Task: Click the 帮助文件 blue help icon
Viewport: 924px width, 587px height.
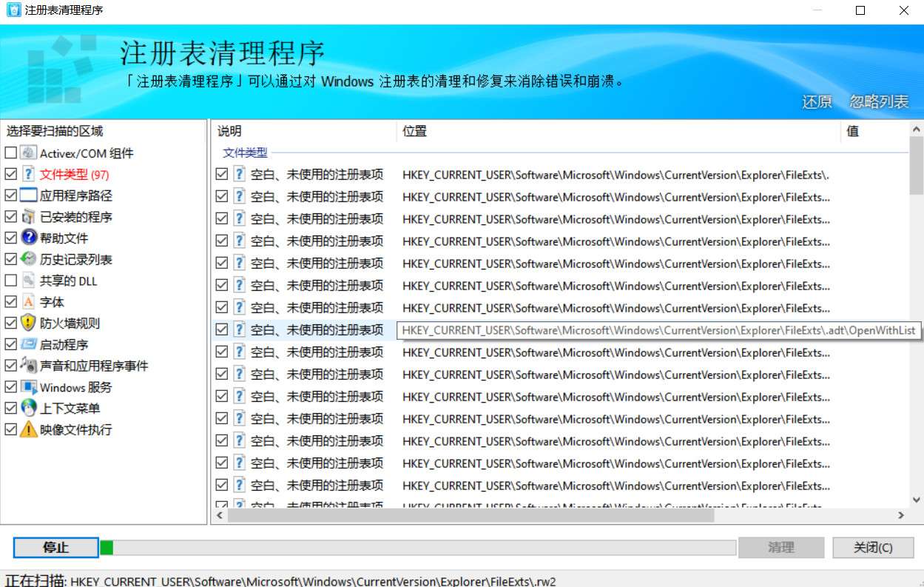Action: coord(28,238)
